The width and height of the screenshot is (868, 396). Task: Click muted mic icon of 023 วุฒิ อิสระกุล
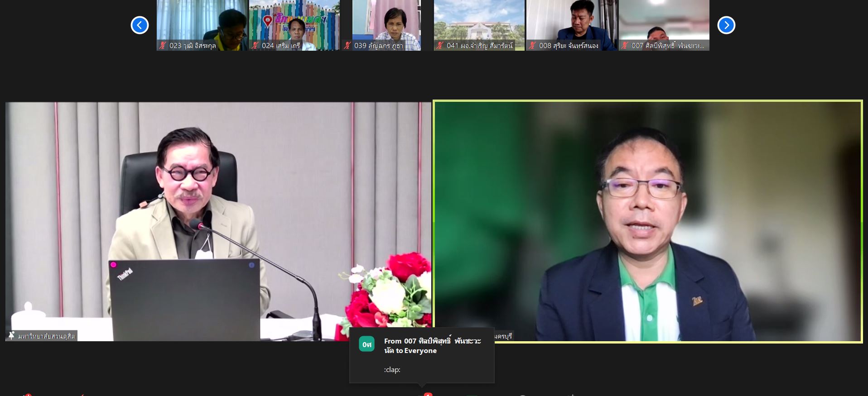click(x=163, y=45)
